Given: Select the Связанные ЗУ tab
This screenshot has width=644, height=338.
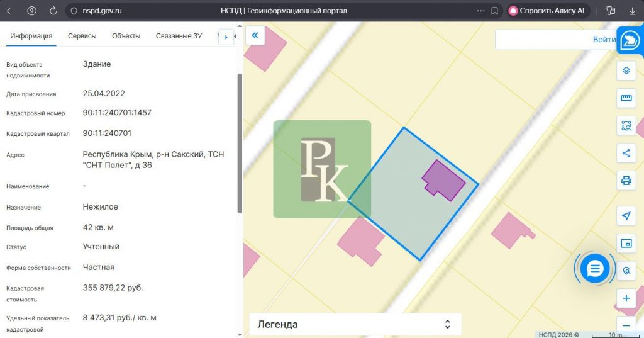Looking at the screenshot, I should 179,36.
